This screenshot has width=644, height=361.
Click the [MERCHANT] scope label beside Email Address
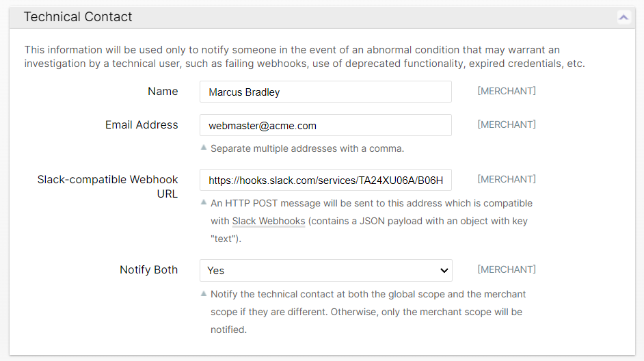tap(506, 124)
